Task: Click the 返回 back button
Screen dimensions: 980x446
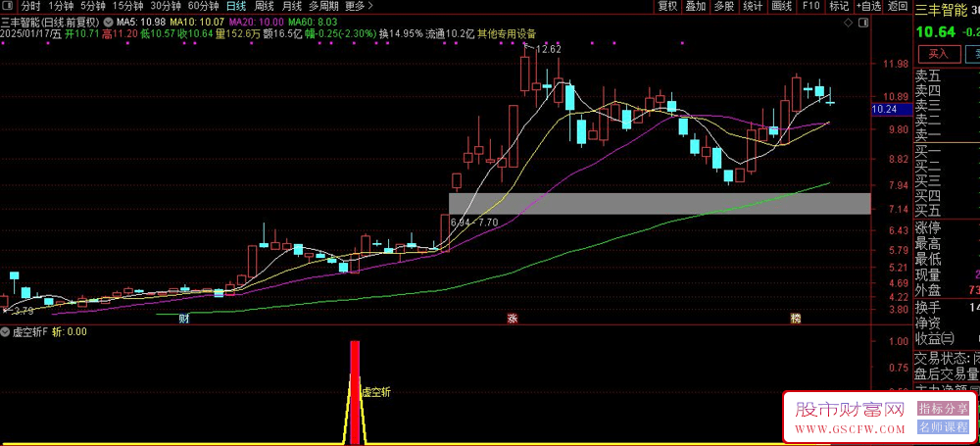Action: (x=898, y=6)
